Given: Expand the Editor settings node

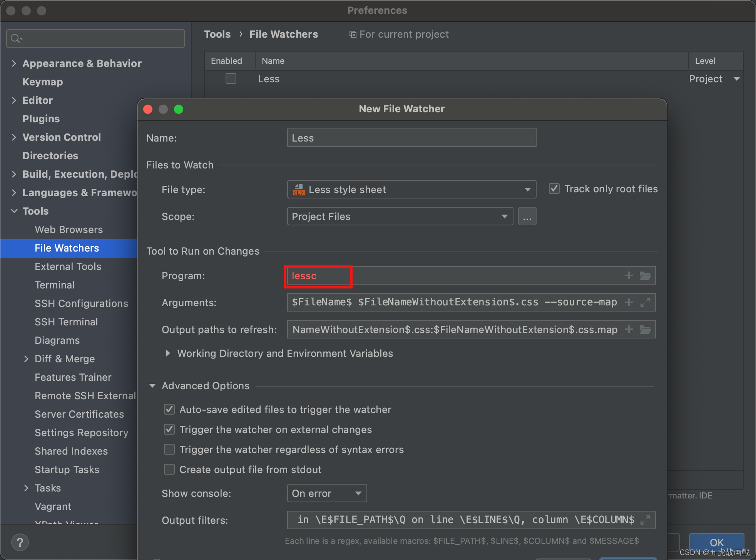Looking at the screenshot, I should [x=14, y=100].
